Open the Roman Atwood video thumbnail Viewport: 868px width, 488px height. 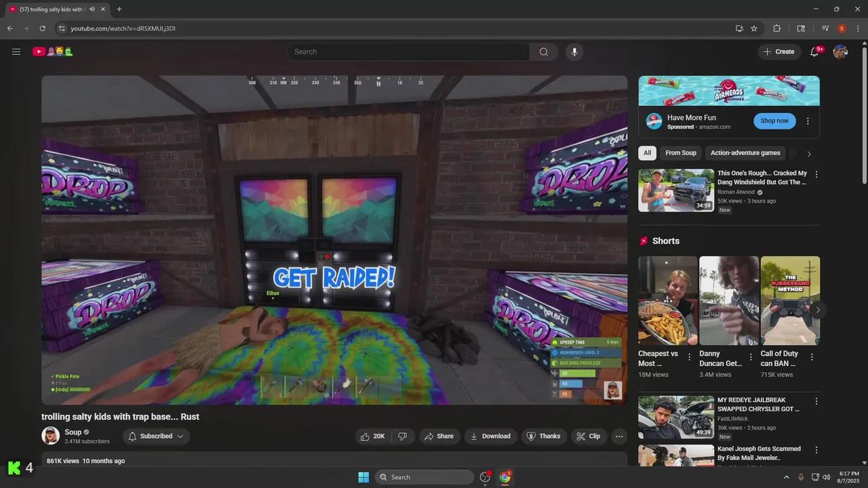[x=675, y=190]
